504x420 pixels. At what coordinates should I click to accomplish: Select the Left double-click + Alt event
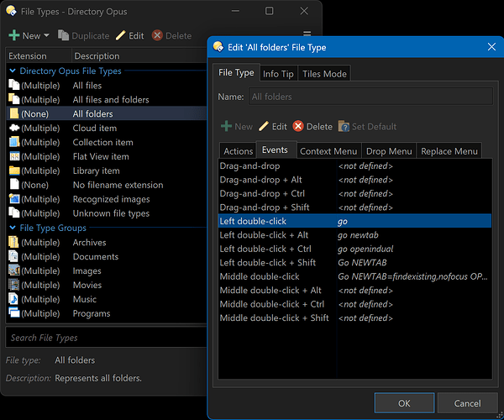point(354,235)
